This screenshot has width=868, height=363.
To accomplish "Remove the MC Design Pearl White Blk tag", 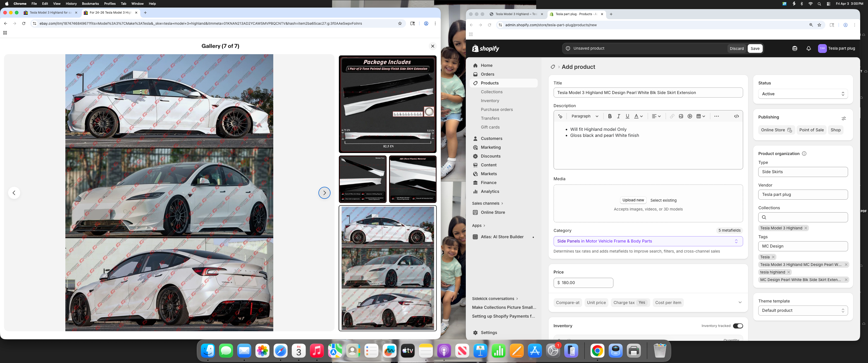I will tap(846, 280).
